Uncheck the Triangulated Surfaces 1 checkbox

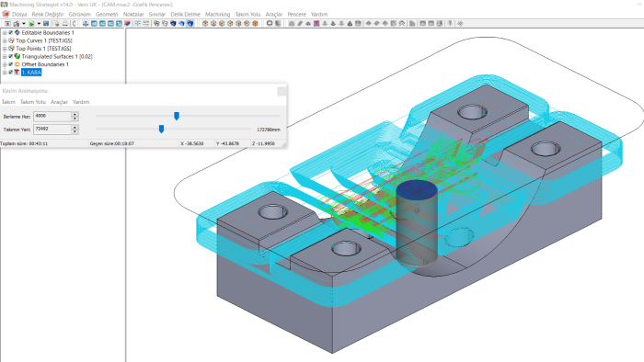(11, 56)
